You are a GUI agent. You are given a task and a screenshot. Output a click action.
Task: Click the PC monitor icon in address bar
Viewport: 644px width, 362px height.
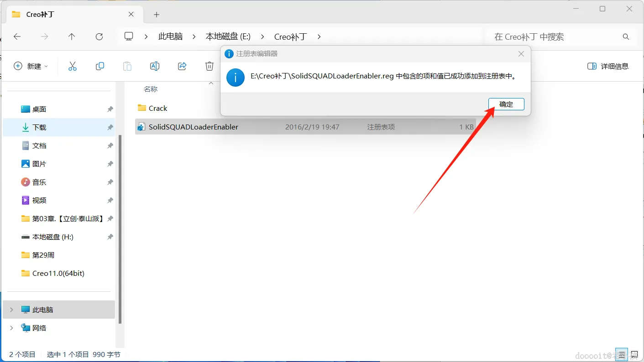129,36
